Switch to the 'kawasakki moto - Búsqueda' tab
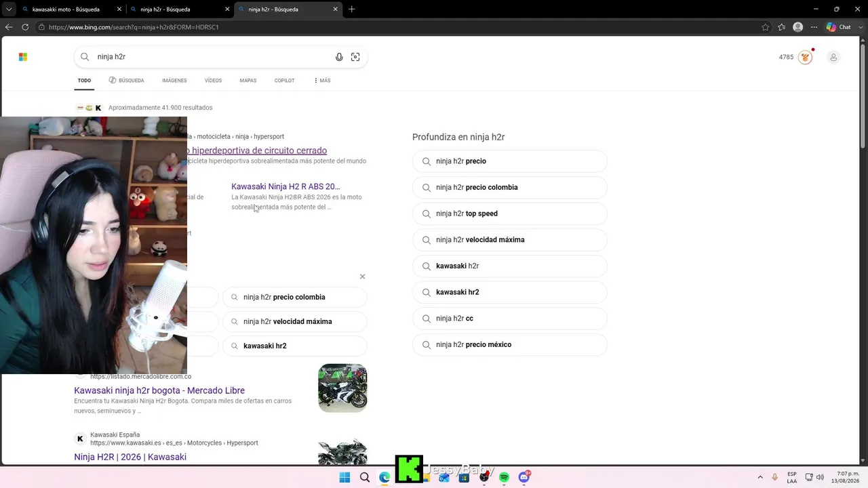The width and height of the screenshot is (868, 488). coord(65,9)
